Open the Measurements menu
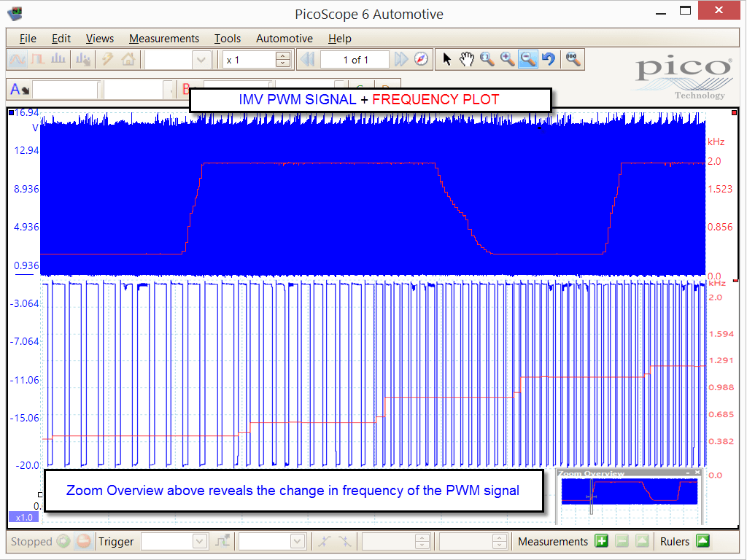The width and height of the screenshot is (747, 560). point(164,39)
